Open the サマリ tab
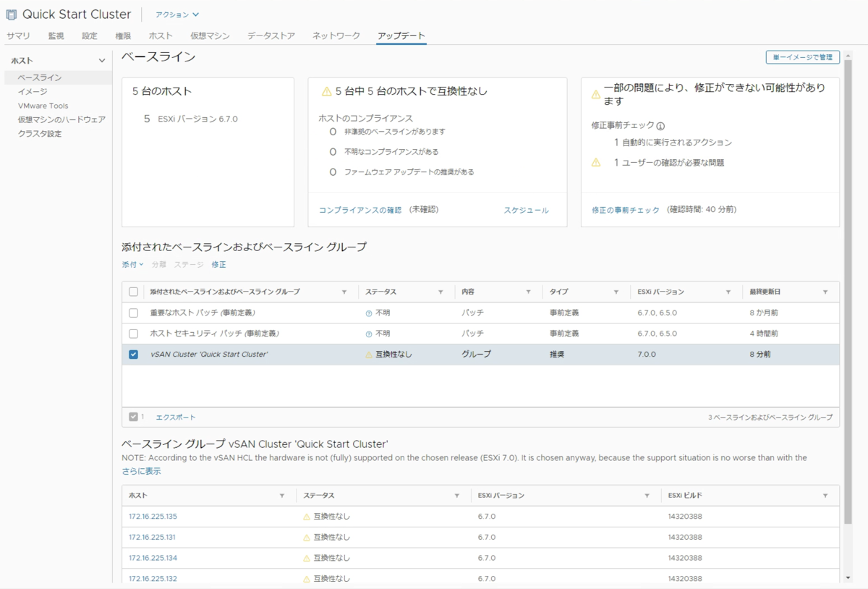The image size is (868, 589). [18, 35]
